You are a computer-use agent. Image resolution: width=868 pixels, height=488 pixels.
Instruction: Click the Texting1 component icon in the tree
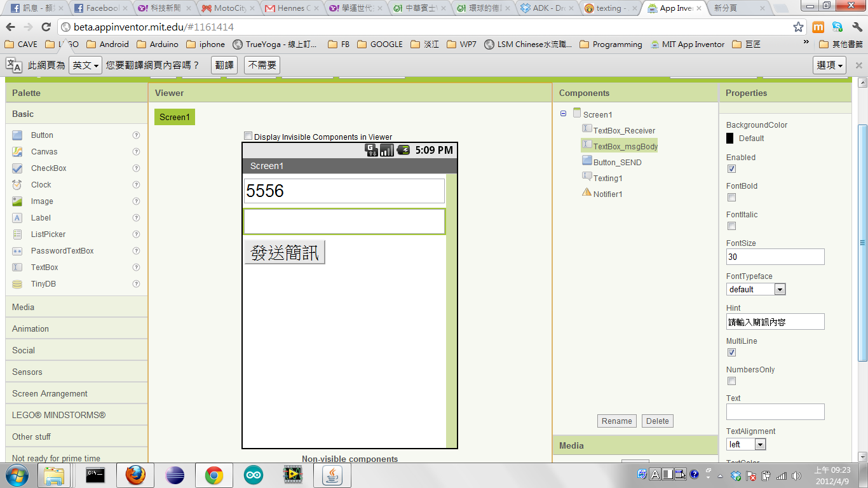tap(587, 177)
